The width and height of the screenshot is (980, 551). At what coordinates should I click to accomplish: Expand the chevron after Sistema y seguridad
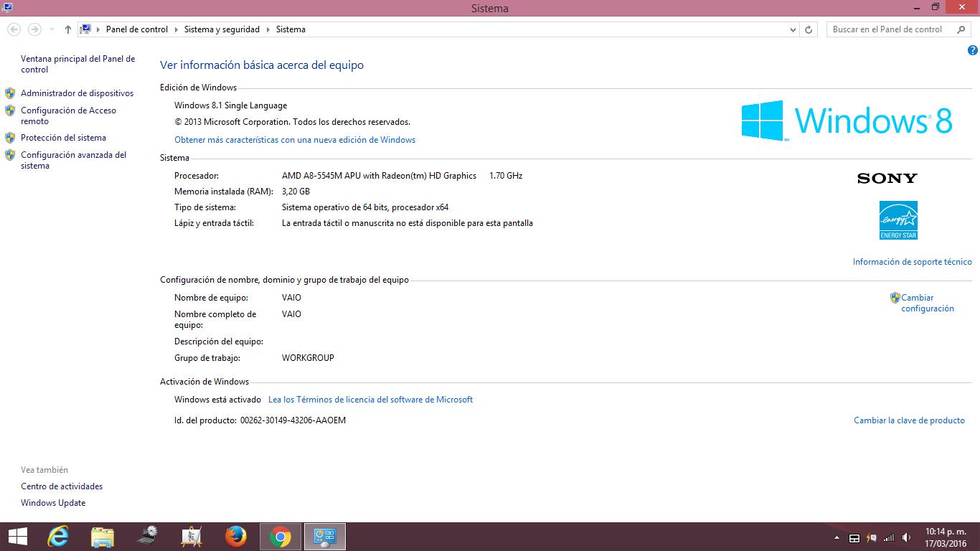pyautogui.click(x=268, y=29)
